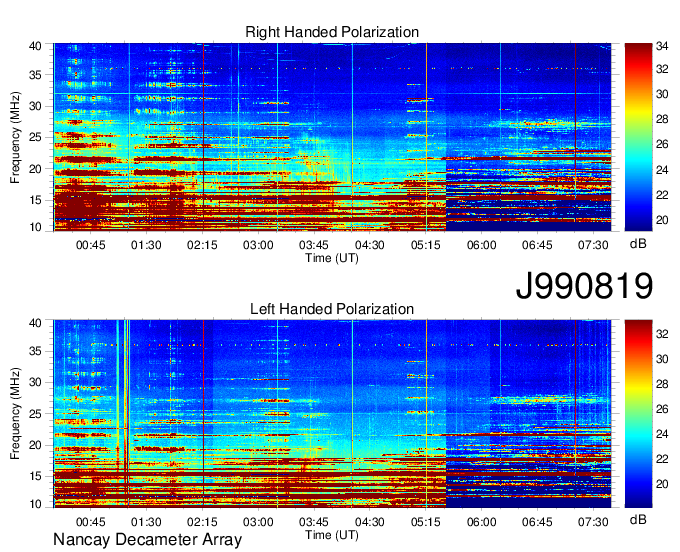
Task: Click 06:45 time tick on Right Handed plot
Action: coord(537,245)
